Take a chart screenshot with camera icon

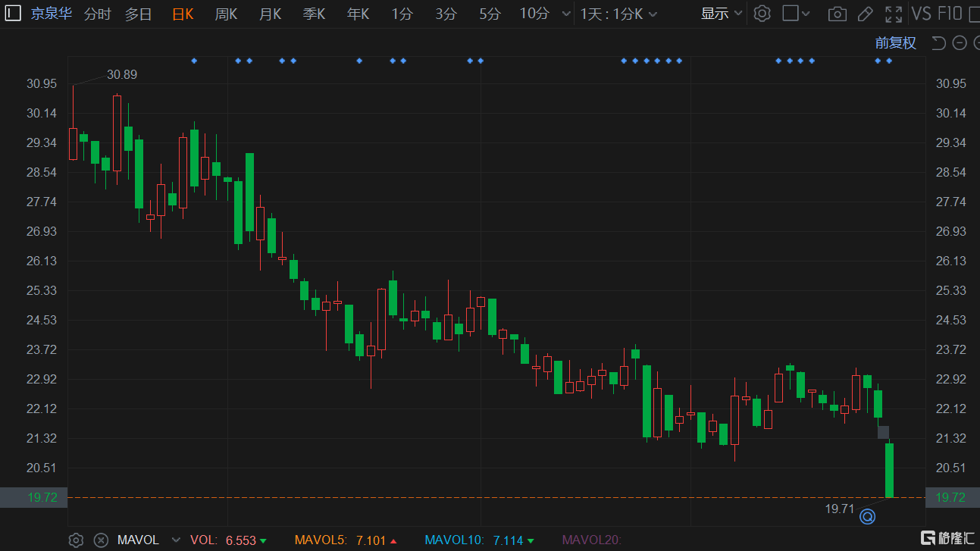837,14
